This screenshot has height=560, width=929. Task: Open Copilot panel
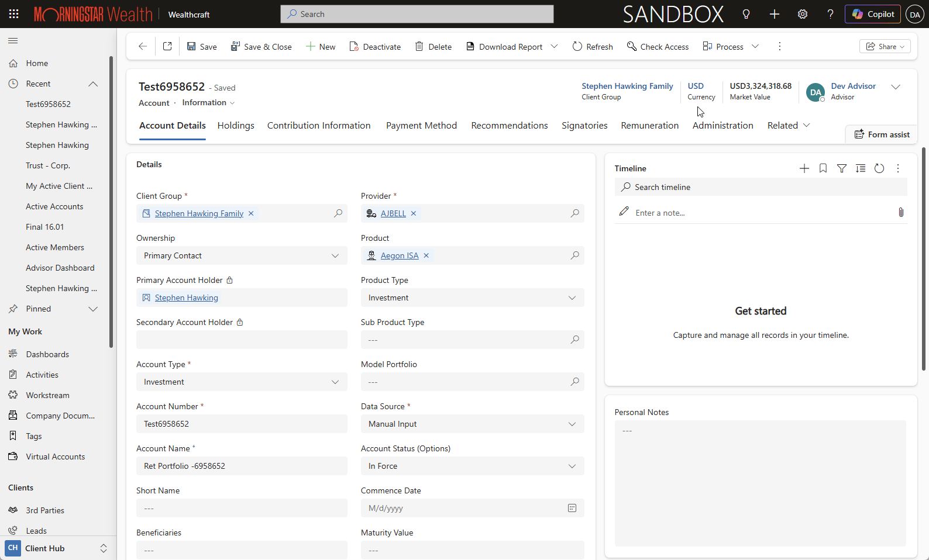click(873, 14)
